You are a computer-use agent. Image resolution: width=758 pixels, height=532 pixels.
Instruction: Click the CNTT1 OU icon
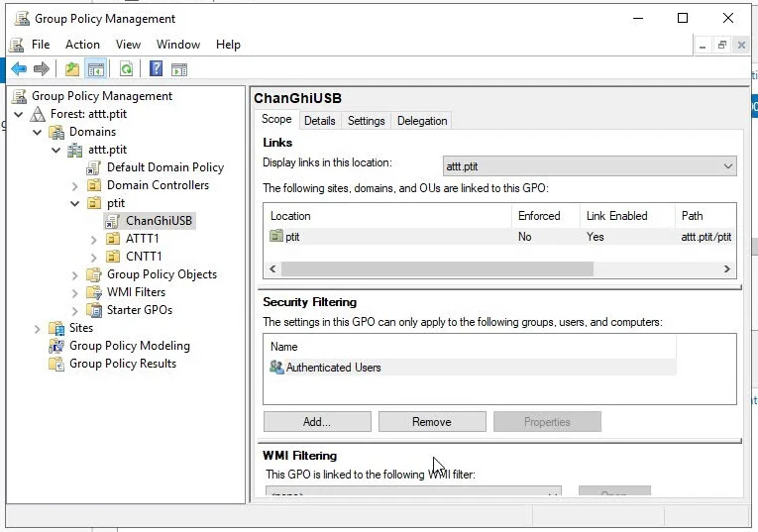[x=113, y=257]
